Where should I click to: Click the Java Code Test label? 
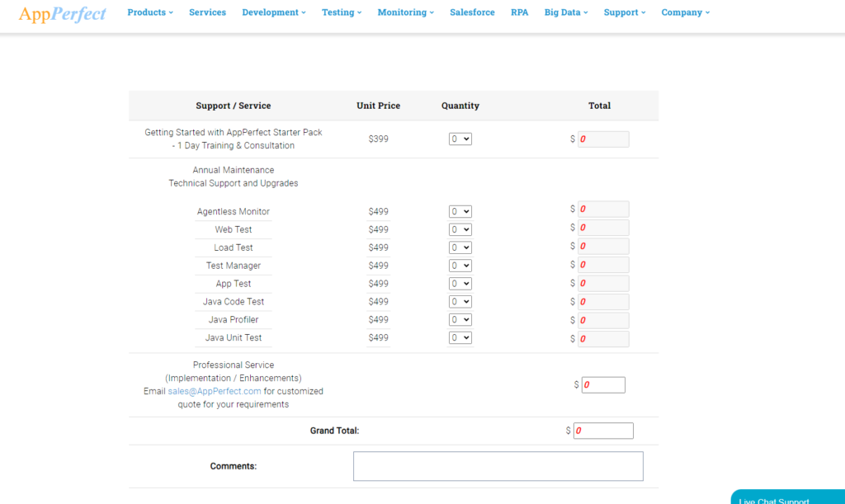234,302
